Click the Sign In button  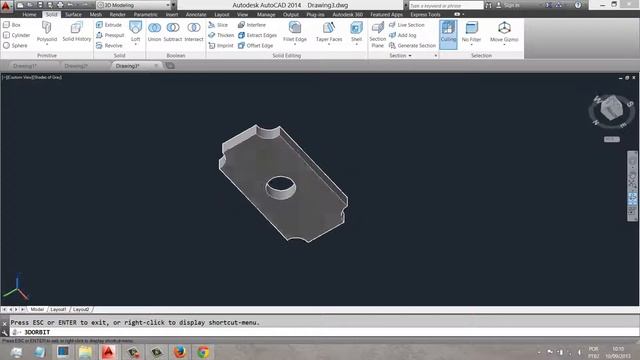[508, 5]
